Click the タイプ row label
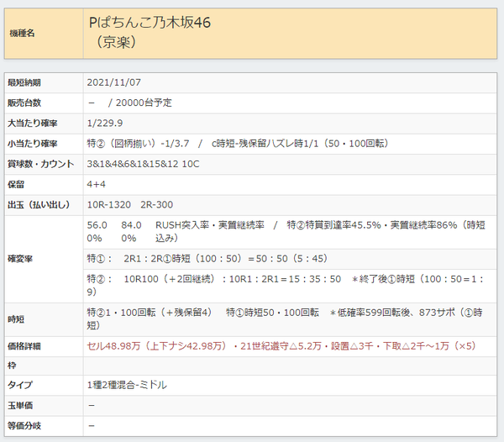 tap(20, 385)
